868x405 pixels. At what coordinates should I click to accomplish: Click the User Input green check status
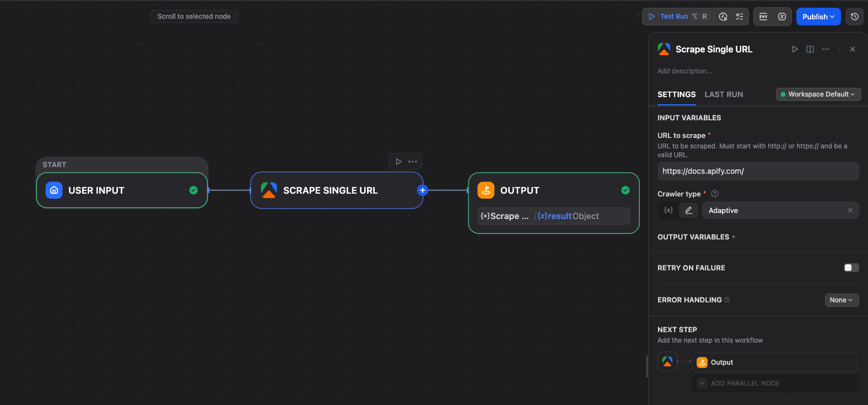click(193, 190)
